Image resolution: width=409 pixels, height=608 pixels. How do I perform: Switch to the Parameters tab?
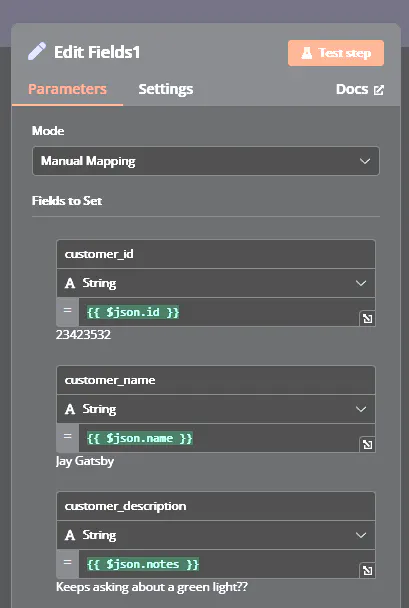pos(67,89)
